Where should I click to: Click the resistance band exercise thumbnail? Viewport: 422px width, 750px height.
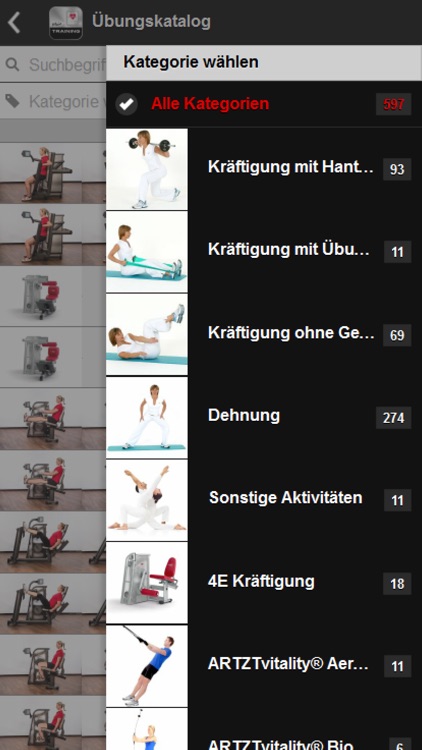[x=147, y=252]
